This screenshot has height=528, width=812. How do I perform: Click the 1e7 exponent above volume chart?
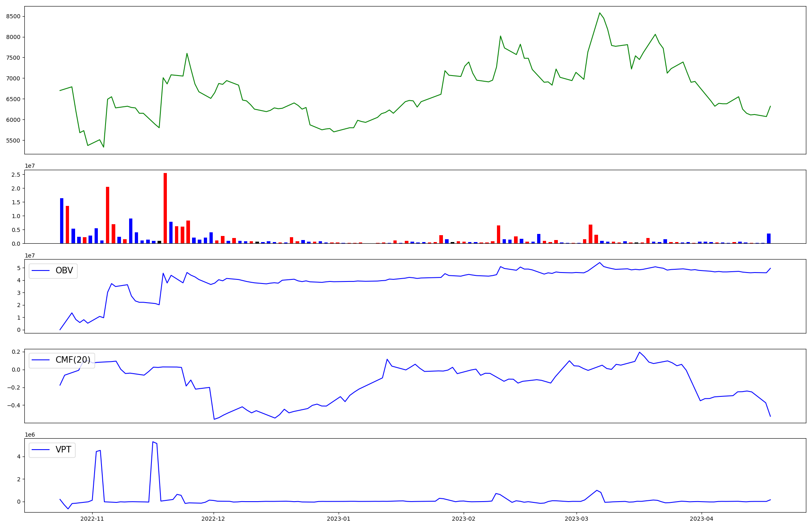pyautogui.click(x=30, y=166)
